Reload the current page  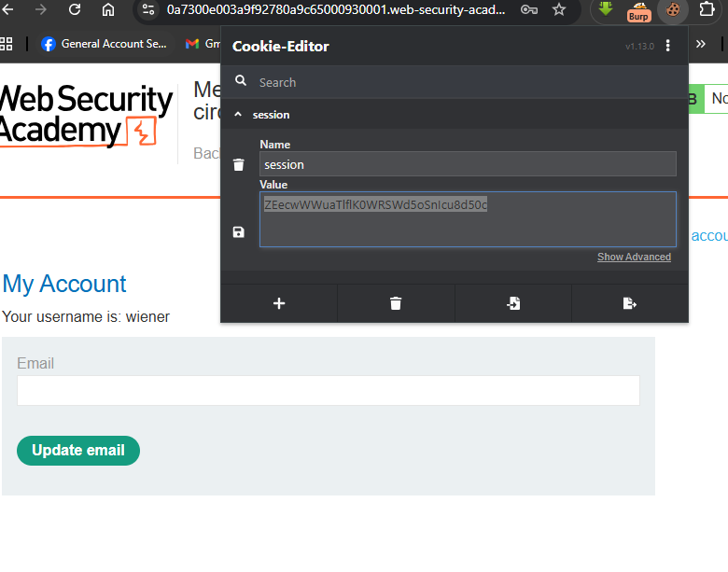(75, 9)
